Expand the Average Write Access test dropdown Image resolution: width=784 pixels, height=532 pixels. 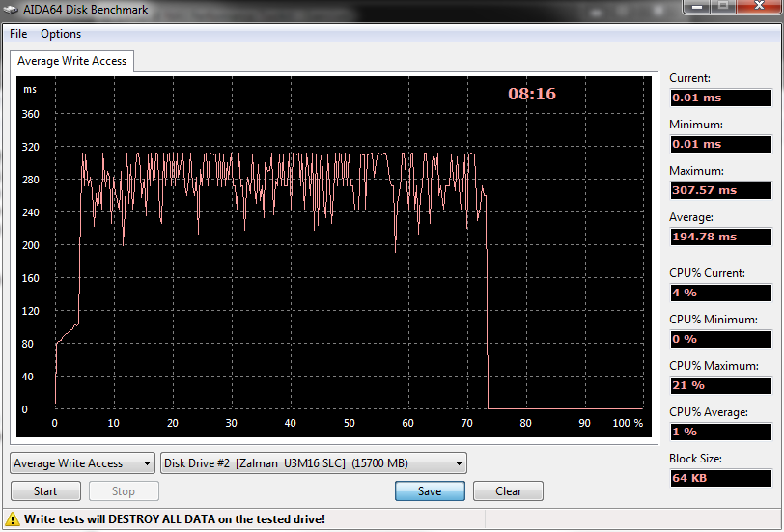[82, 463]
